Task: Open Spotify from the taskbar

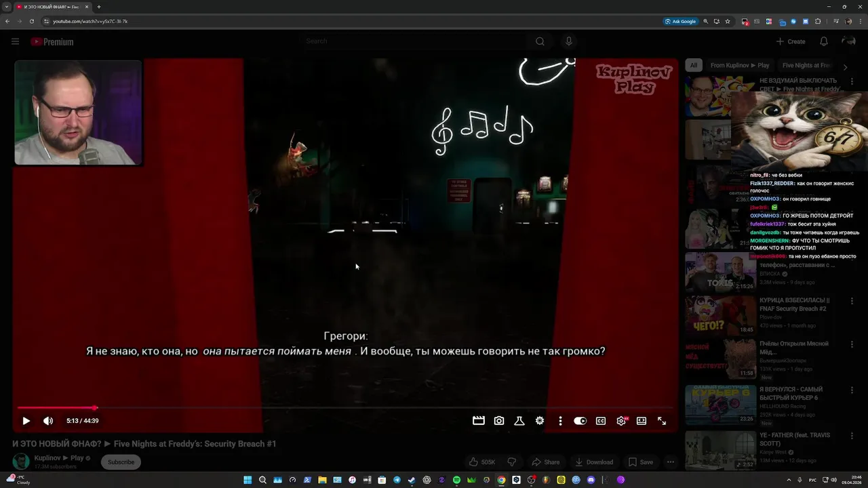Action: 456,480
